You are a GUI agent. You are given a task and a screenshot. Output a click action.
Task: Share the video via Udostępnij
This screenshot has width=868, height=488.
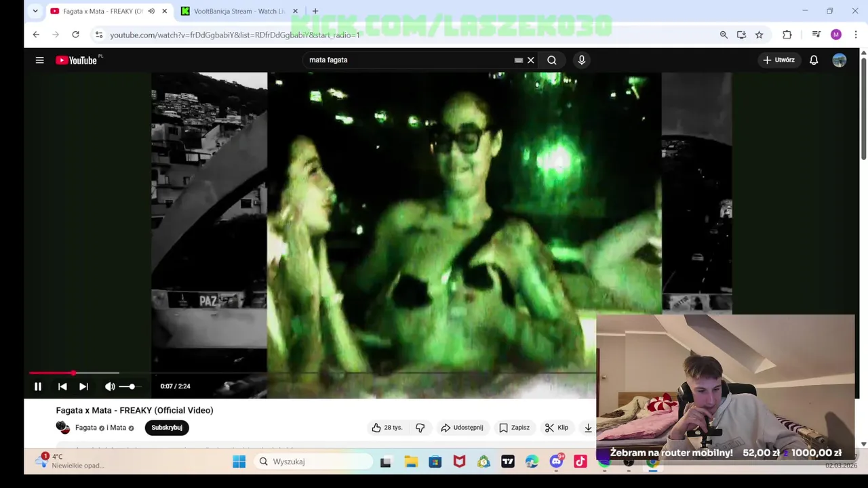pos(462,428)
